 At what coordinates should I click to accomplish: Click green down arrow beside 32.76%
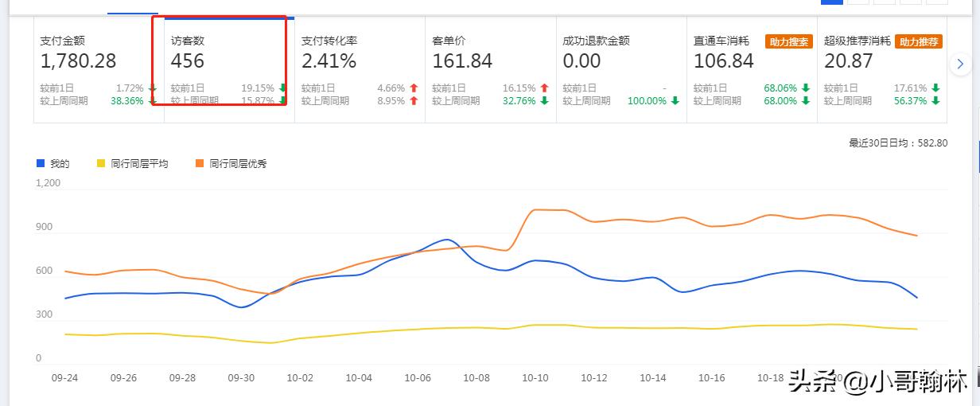(x=544, y=101)
